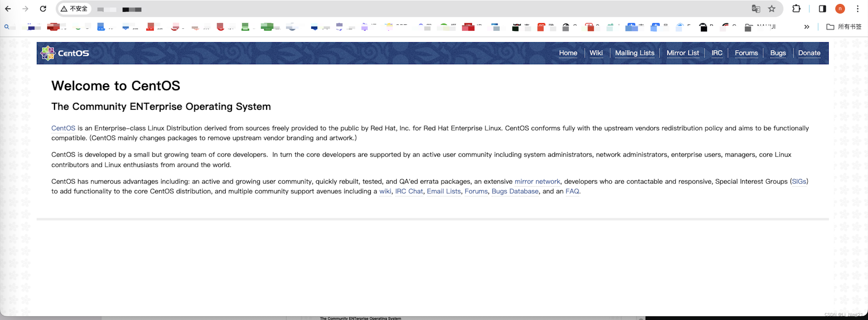The image size is (868, 320).
Task: Reload the current page
Action: click(43, 9)
